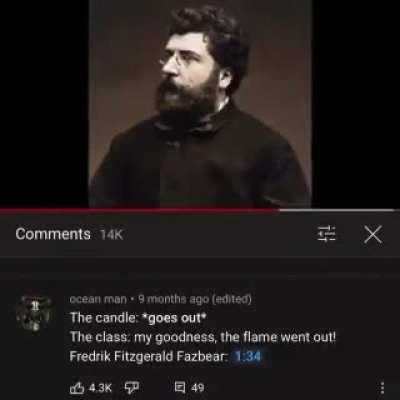Open the ocean man channel name
This screenshot has width=400, height=400.
(x=98, y=299)
